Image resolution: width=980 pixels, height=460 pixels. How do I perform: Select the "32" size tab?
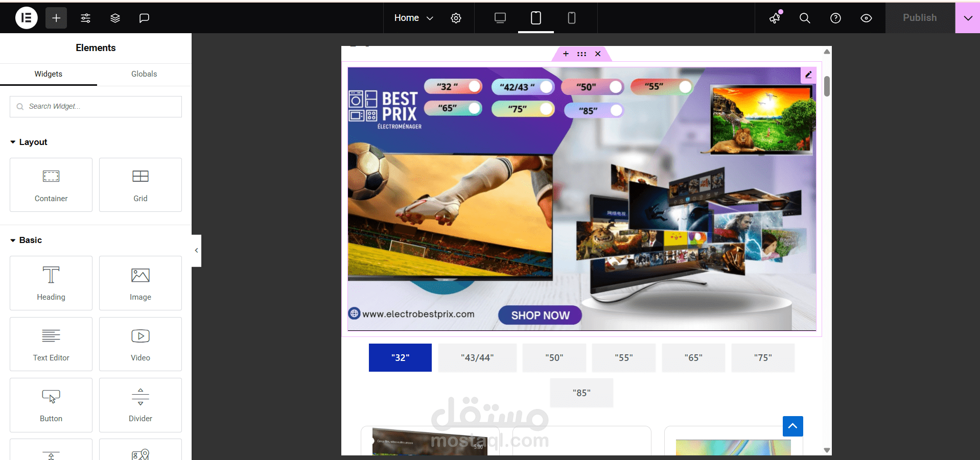400,357
